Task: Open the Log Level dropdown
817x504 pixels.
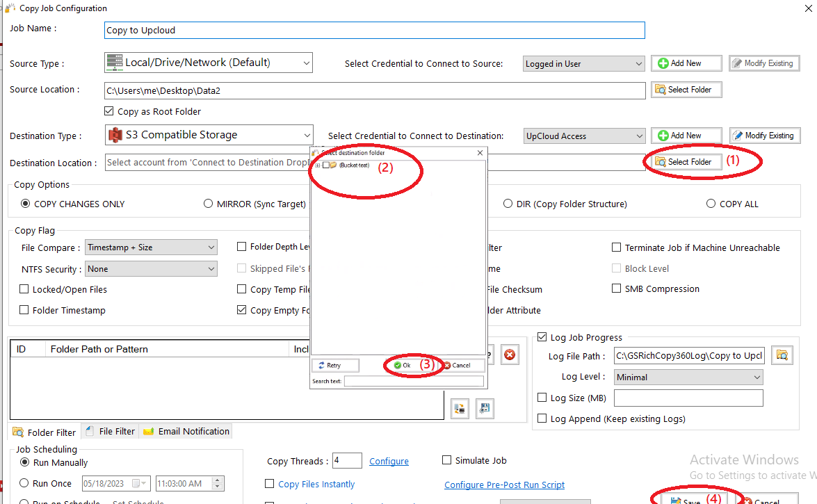Action: (x=688, y=377)
